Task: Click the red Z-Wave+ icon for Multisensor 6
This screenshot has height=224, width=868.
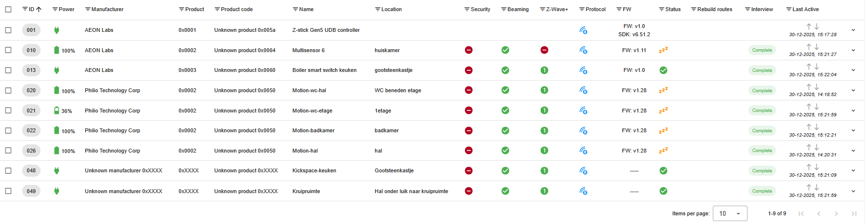Action: [x=544, y=50]
